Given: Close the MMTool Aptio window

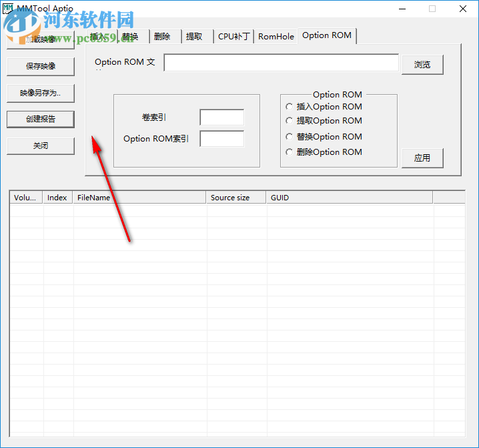Looking at the screenshot, I should 463,9.
